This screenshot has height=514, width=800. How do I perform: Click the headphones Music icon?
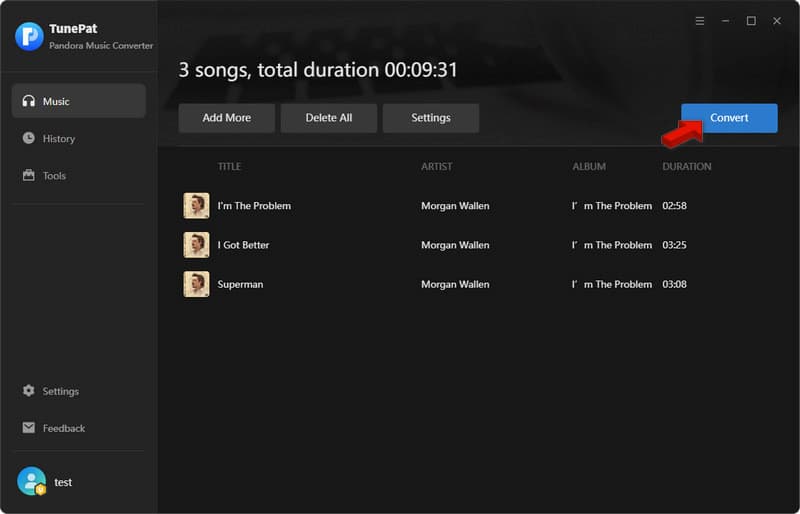point(29,101)
